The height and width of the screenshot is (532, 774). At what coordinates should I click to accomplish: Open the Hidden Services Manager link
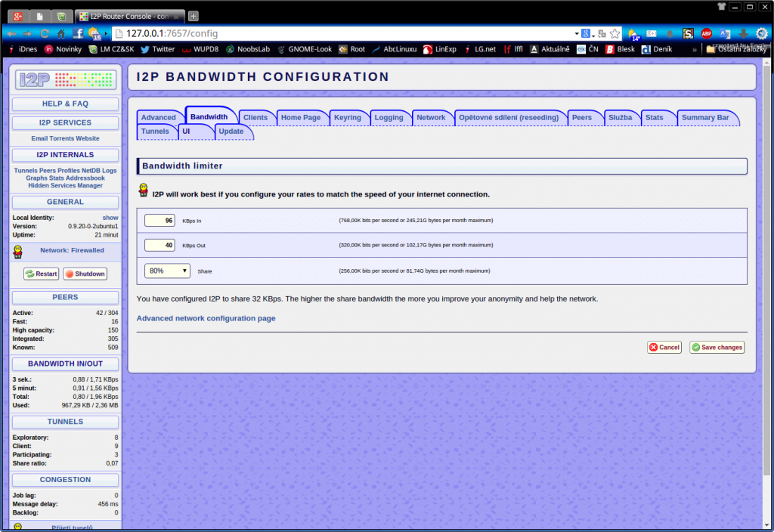click(x=65, y=186)
